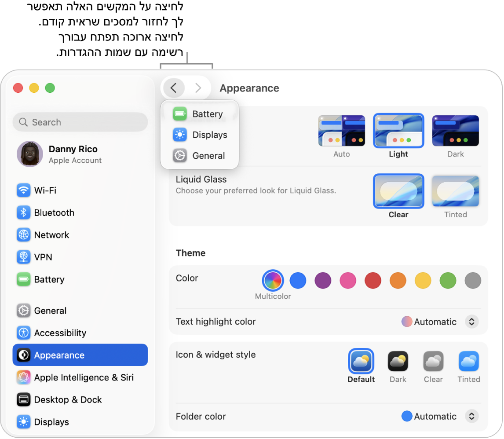Zoom window with the green button
Image resolution: width=504 pixels, height=439 pixels.
(x=50, y=88)
